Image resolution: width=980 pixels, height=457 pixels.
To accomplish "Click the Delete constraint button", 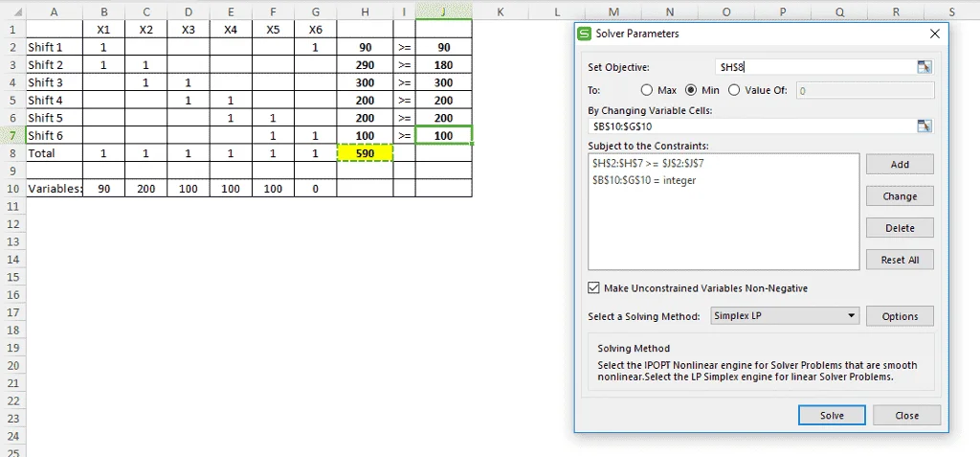I will click(x=900, y=228).
